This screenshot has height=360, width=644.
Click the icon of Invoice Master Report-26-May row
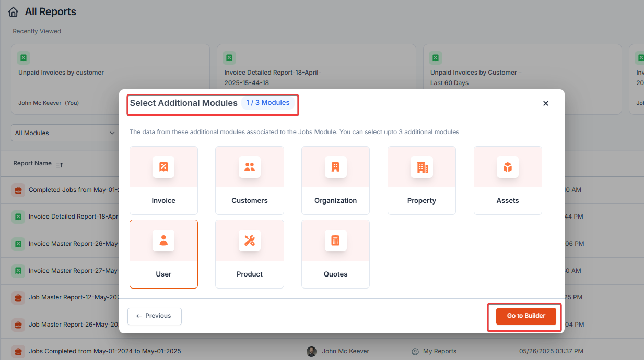click(18, 244)
